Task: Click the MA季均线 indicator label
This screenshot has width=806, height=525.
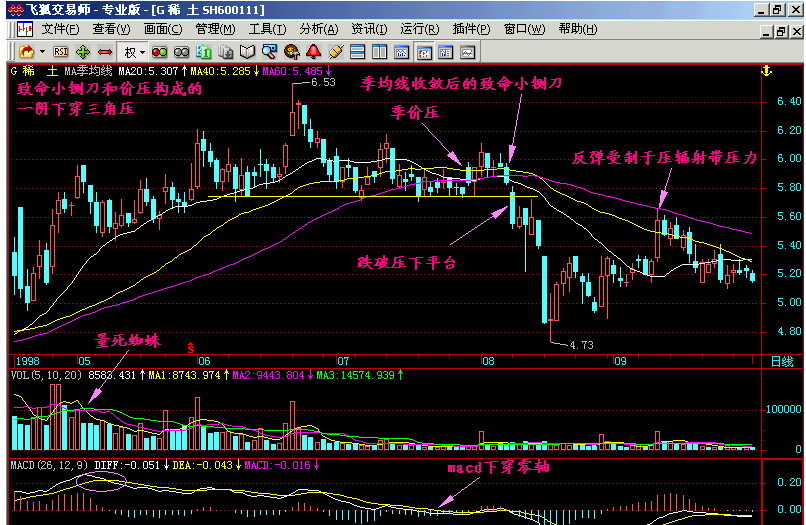Action: click(88, 71)
